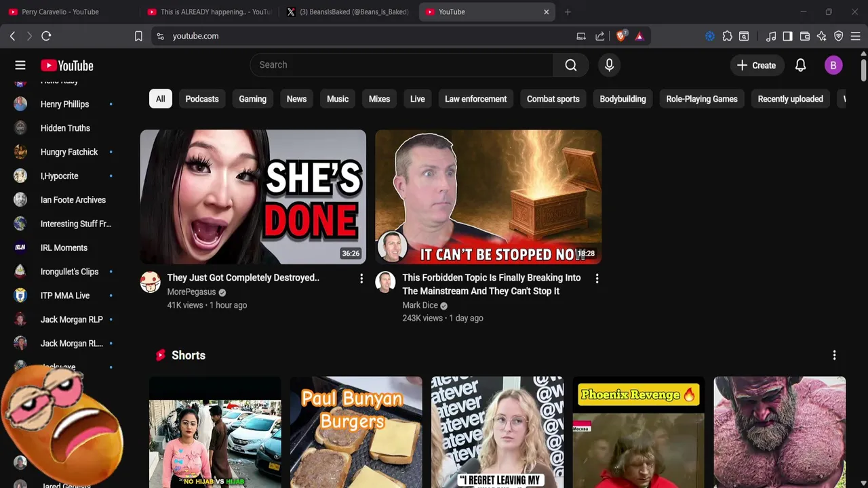
Task: Open Henry Phillips subscription in sidebar
Action: point(64,104)
